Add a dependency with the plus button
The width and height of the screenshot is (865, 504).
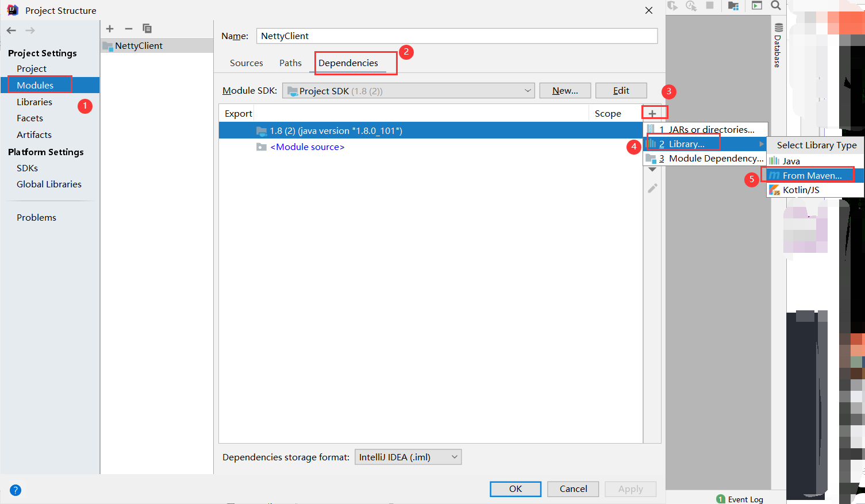click(652, 113)
